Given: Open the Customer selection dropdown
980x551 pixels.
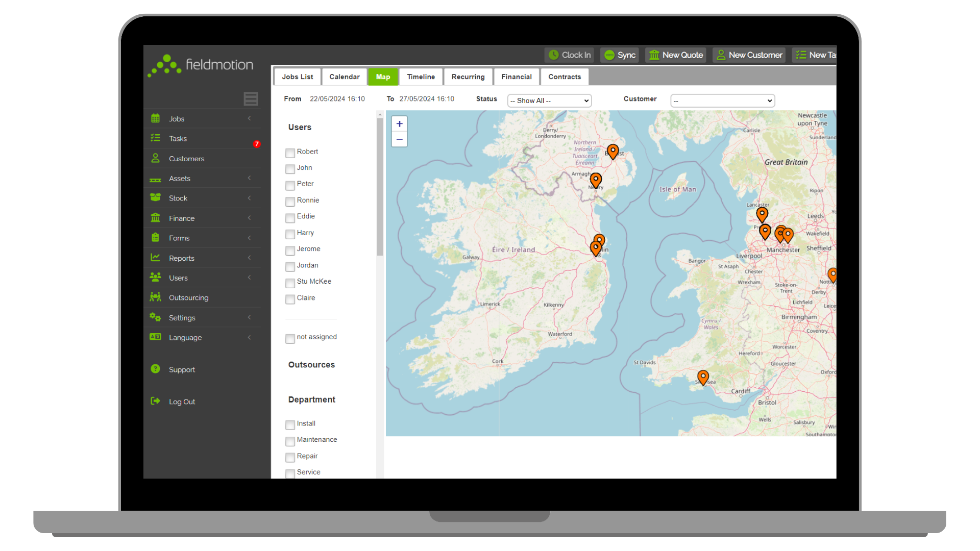Looking at the screenshot, I should point(722,100).
